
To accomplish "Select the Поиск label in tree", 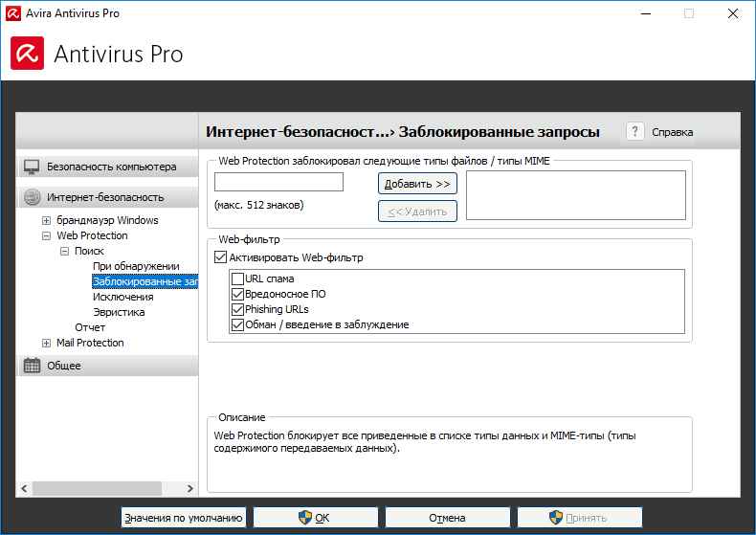I will pyautogui.click(x=89, y=251).
